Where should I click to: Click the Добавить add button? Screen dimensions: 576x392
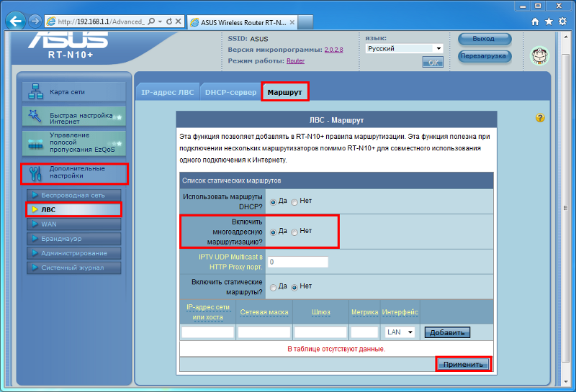tap(446, 332)
